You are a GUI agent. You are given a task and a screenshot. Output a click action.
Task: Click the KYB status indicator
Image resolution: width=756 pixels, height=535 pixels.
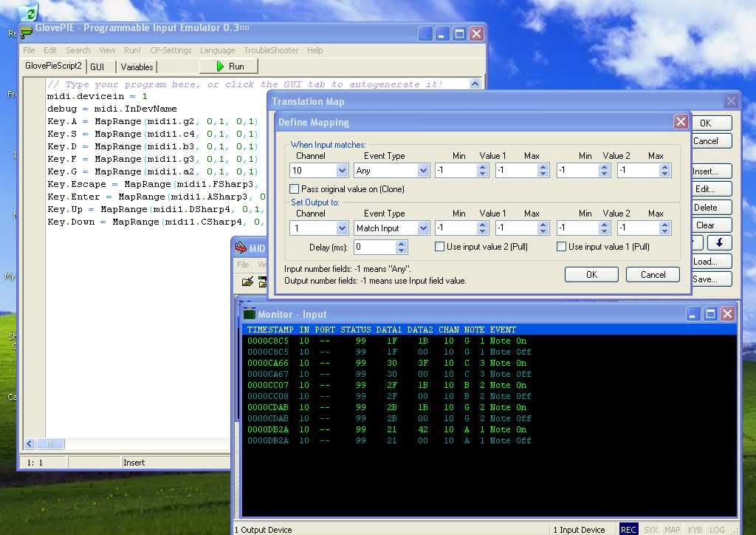tap(694, 530)
